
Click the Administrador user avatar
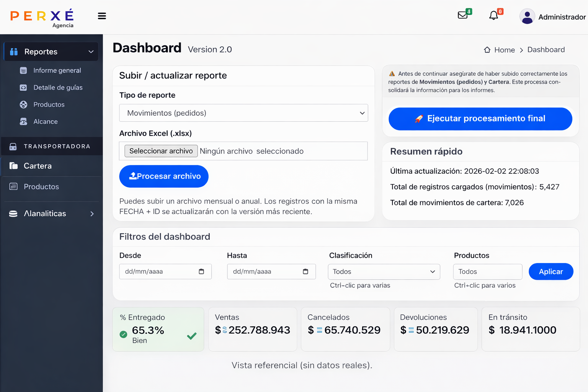pos(527,17)
